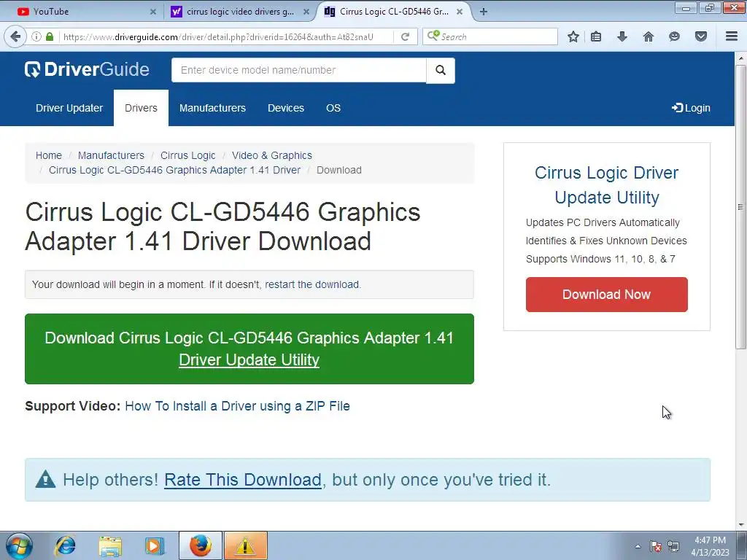Viewport: 747px width, 560px height.
Task: Show site information via the info icon
Action: (36, 36)
